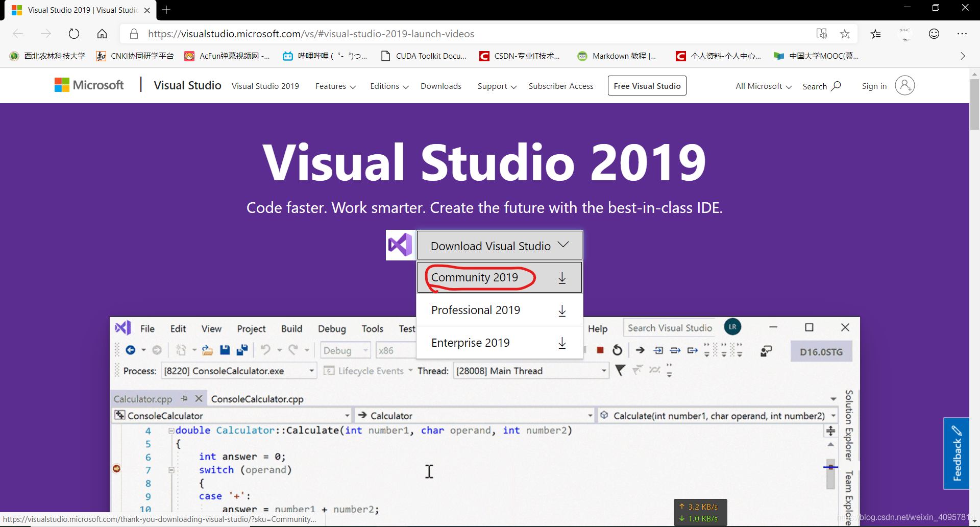Open the Project menu in the IDE

pyautogui.click(x=251, y=328)
